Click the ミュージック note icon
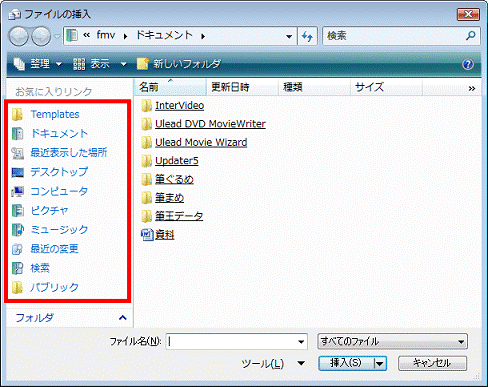This screenshot has height=387, width=488. tap(18, 230)
